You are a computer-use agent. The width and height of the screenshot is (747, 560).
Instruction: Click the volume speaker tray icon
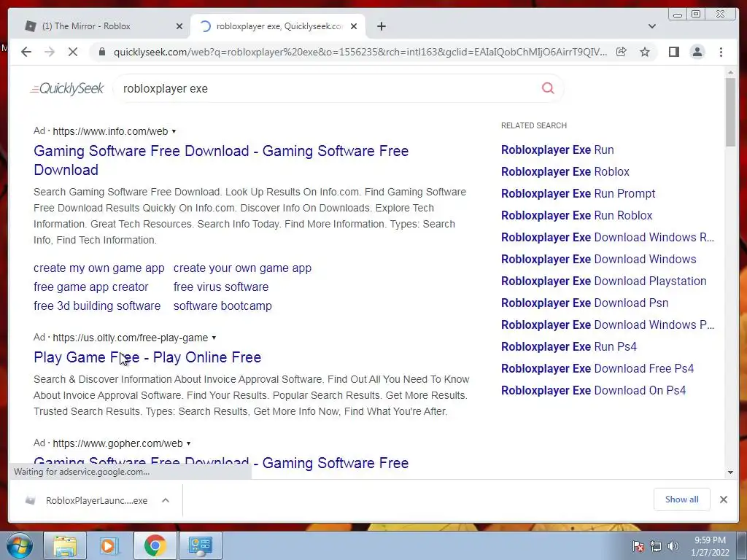[x=673, y=546]
